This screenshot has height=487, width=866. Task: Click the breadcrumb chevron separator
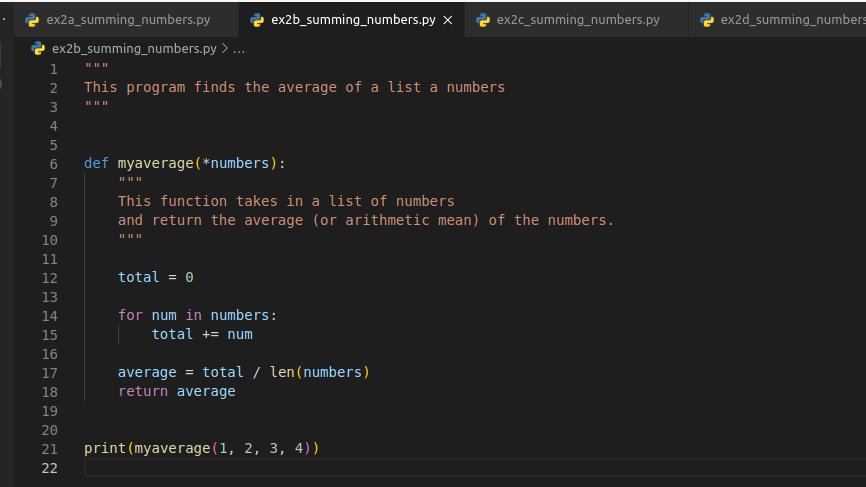(225, 49)
